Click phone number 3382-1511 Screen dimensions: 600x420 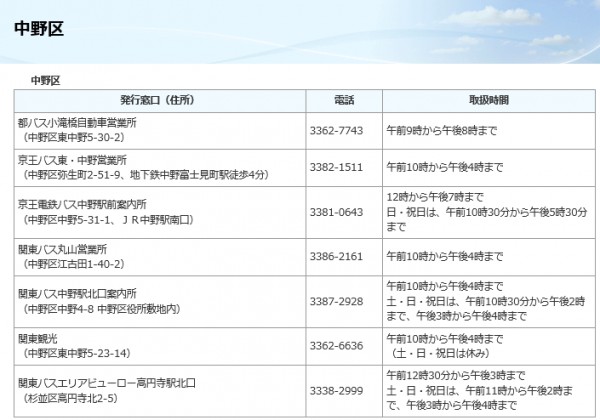tap(336, 168)
